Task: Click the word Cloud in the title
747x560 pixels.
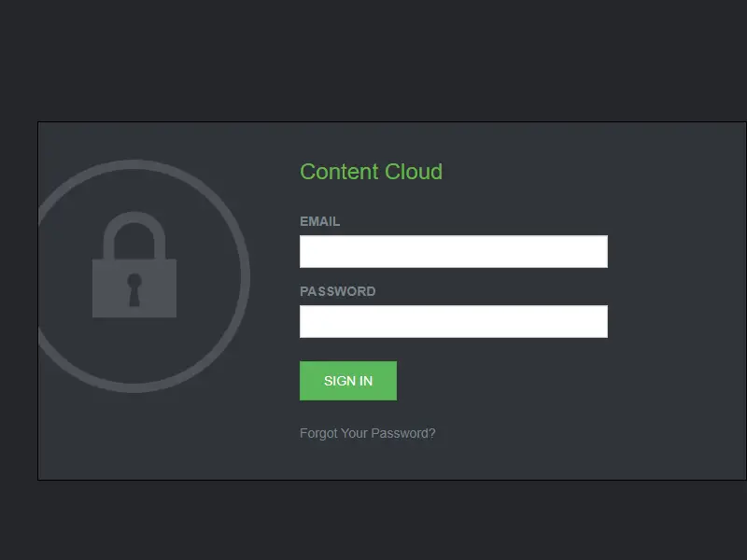Action: coord(414,172)
